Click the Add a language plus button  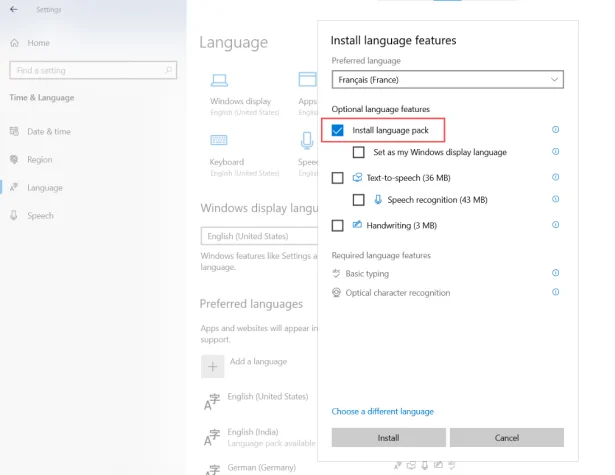click(x=213, y=366)
